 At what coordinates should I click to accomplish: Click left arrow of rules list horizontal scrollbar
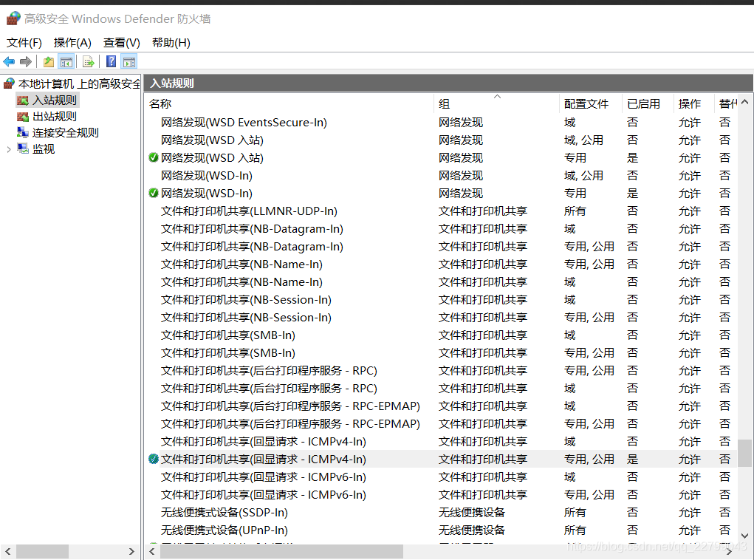tap(152, 551)
